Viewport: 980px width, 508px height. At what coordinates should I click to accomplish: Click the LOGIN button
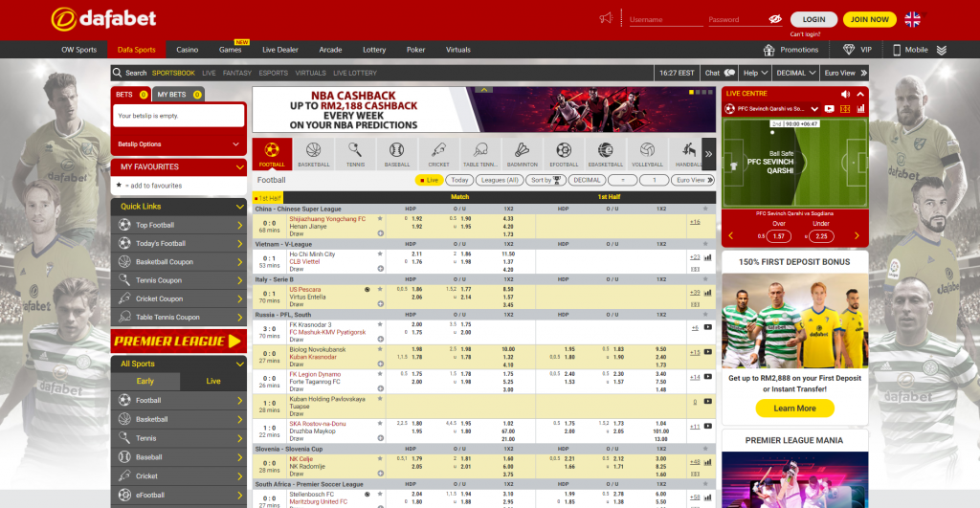813,19
